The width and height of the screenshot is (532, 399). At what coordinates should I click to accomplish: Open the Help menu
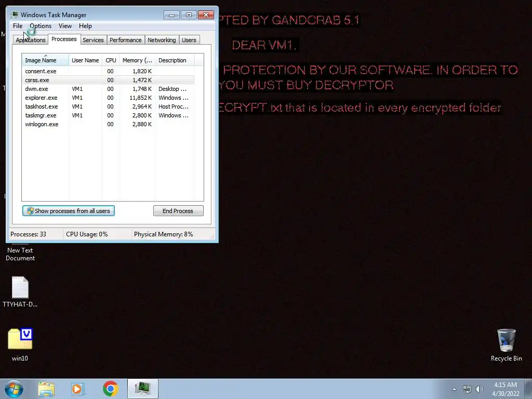click(85, 26)
